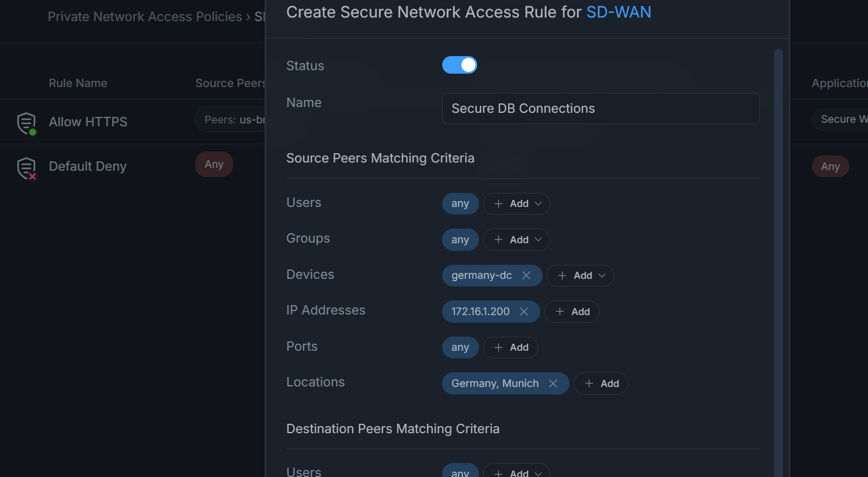The image size is (868, 477).
Task: Open the SD-WAN link in dialog title
Action: click(618, 12)
